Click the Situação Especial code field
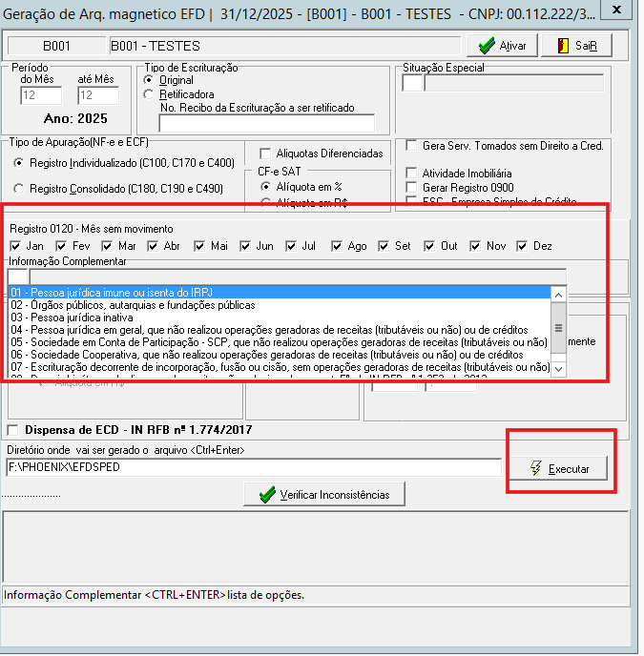 pyautogui.click(x=412, y=82)
